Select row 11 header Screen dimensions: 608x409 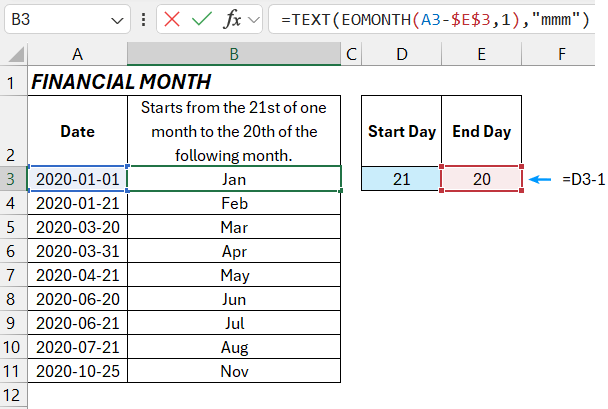[x=14, y=372]
